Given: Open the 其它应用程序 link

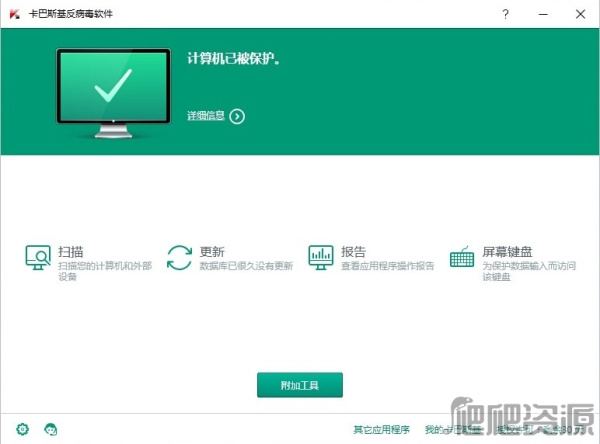Looking at the screenshot, I should point(382,429).
